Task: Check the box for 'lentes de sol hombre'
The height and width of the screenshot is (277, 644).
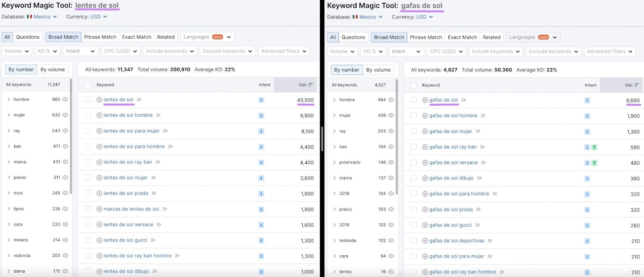Action: pos(88,115)
